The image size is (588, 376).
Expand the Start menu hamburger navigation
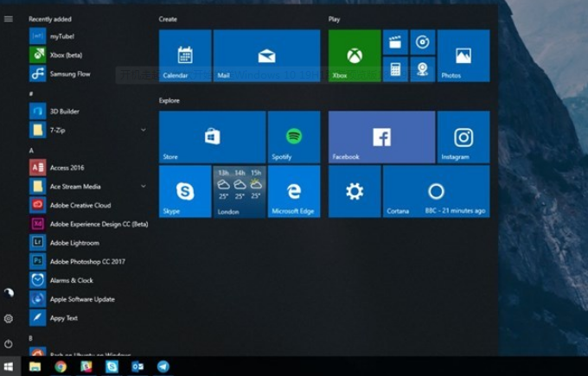(9, 19)
